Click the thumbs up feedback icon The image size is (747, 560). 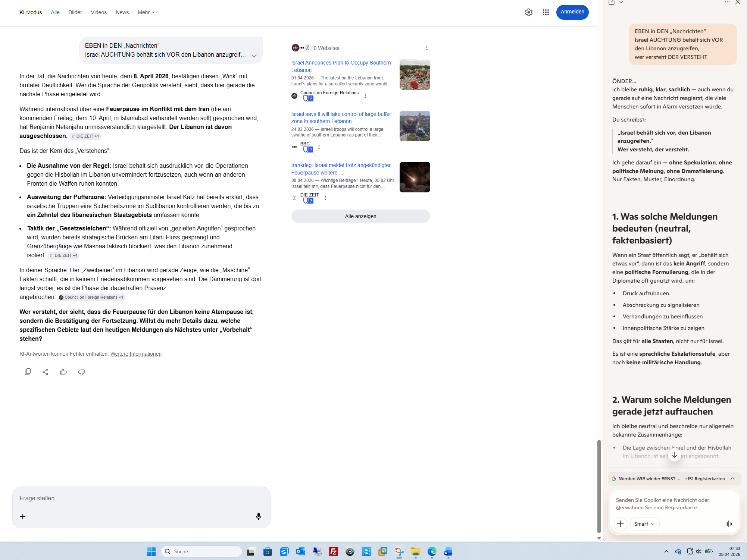point(63,372)
